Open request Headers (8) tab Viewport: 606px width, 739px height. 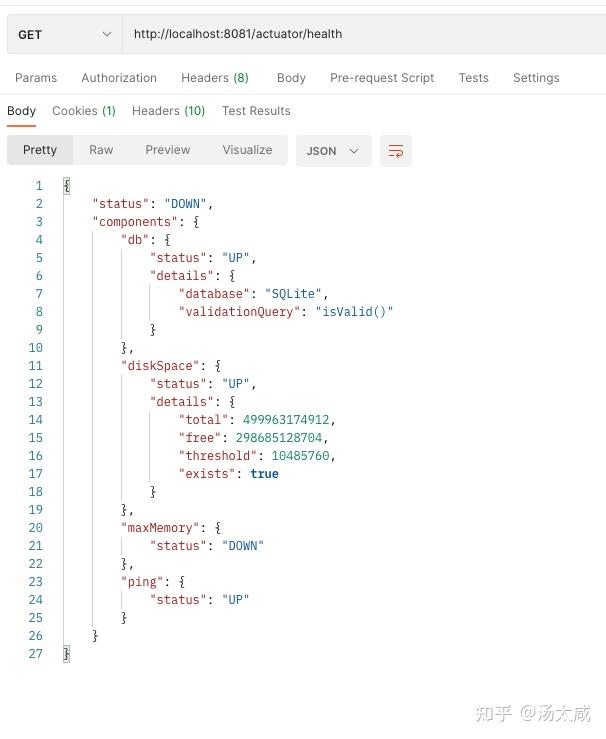215,78
